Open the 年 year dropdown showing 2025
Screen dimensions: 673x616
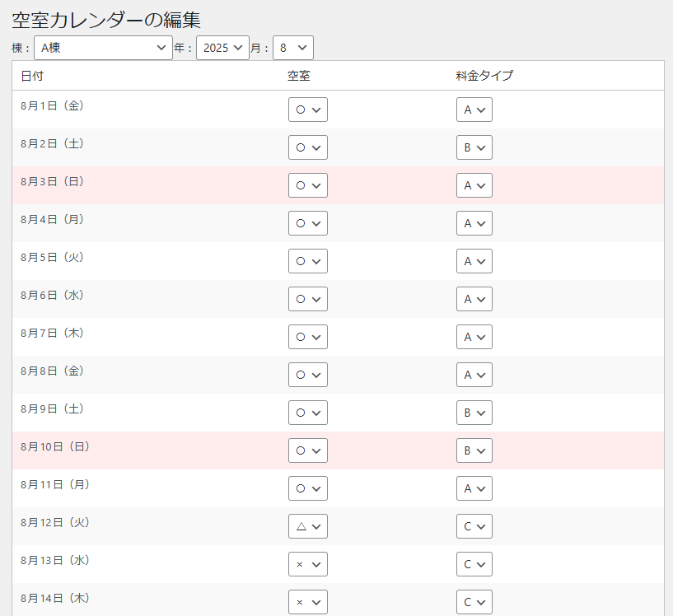point(222,48)
